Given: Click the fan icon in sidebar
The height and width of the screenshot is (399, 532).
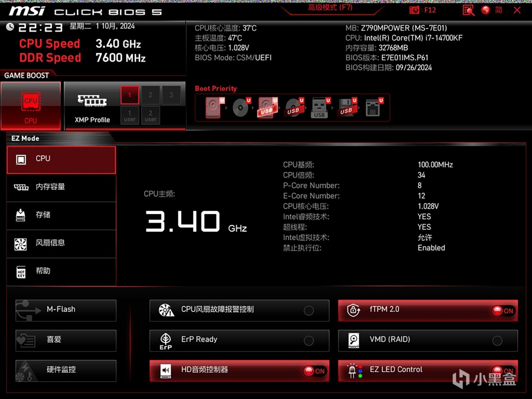Looking at the screenshot, I should tap(20, 244).
